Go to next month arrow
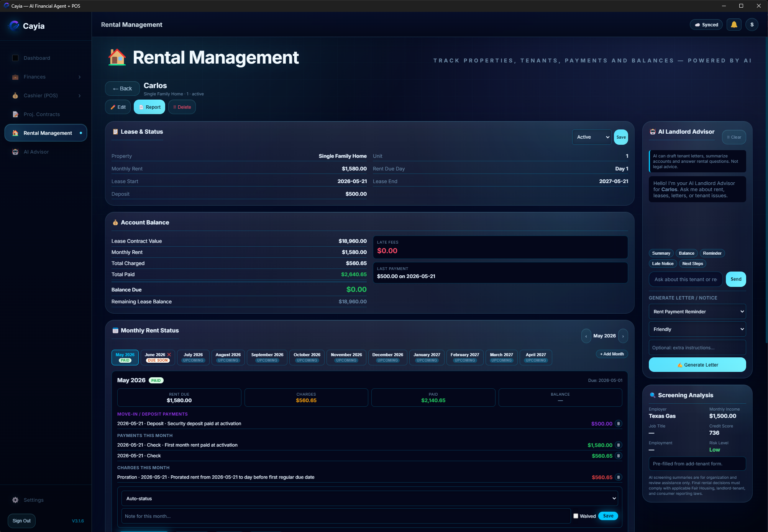The width and height of the screenshot is (768, 532). (623, 336)
